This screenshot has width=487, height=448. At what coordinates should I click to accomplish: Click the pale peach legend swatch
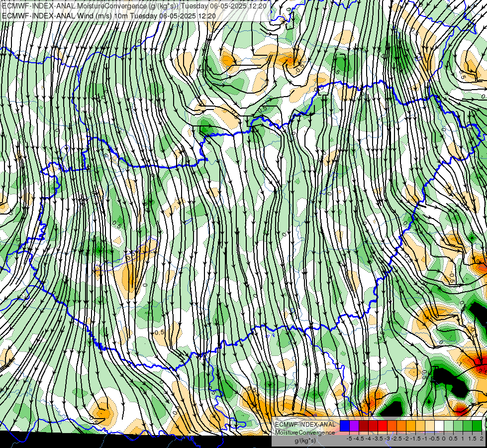[430, 426]
